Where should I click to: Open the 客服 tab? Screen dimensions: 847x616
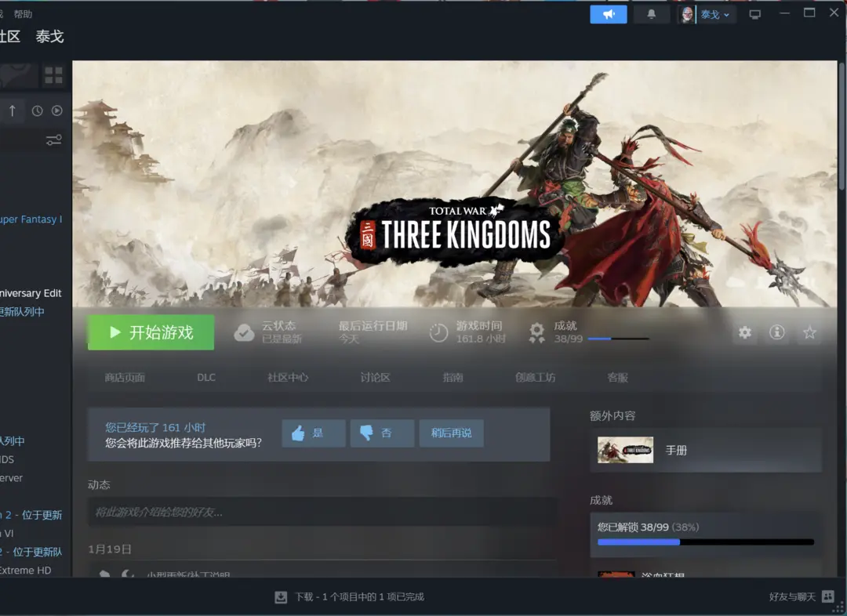[618, 378]
